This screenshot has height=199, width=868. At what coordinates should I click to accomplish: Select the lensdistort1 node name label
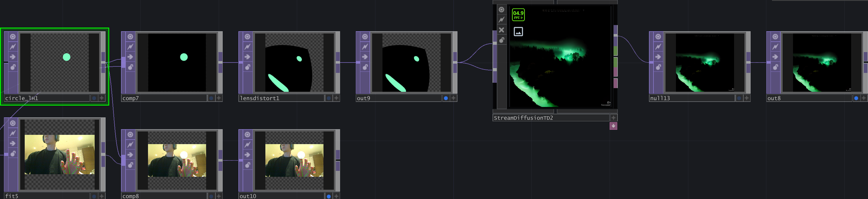click(x=281, y=98)
